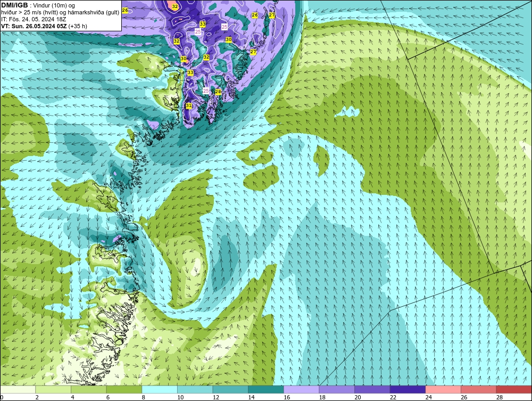Viewport: 532px width, 401px height.
Task: Click the color scale tick label '8'
Action: point(143,397)
